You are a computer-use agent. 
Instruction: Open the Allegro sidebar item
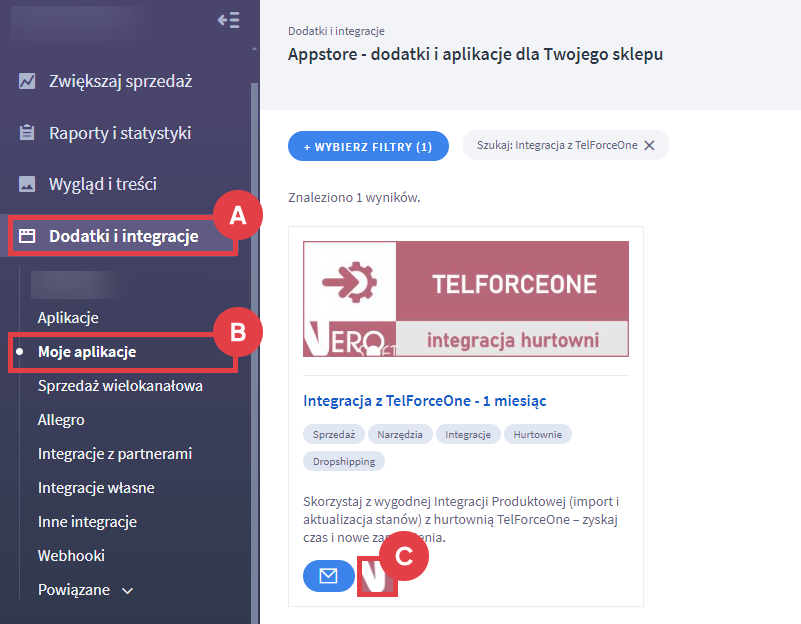click(x=61, y=420)
